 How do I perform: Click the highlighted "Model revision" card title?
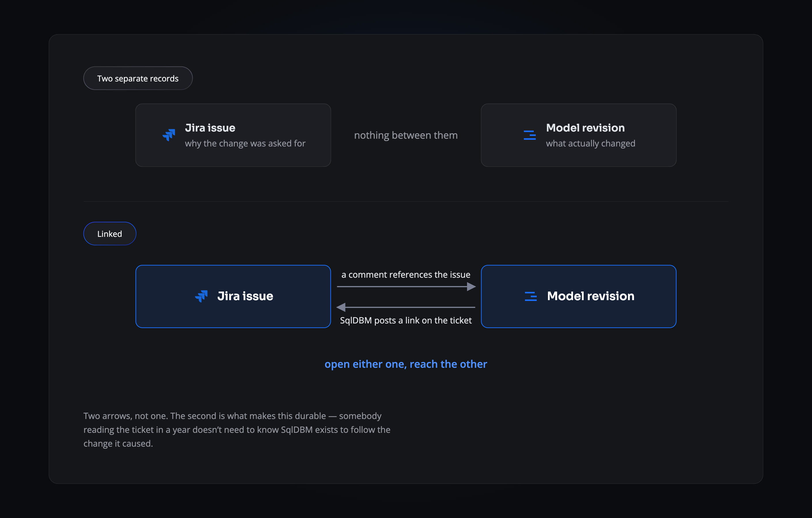point(591,296)
